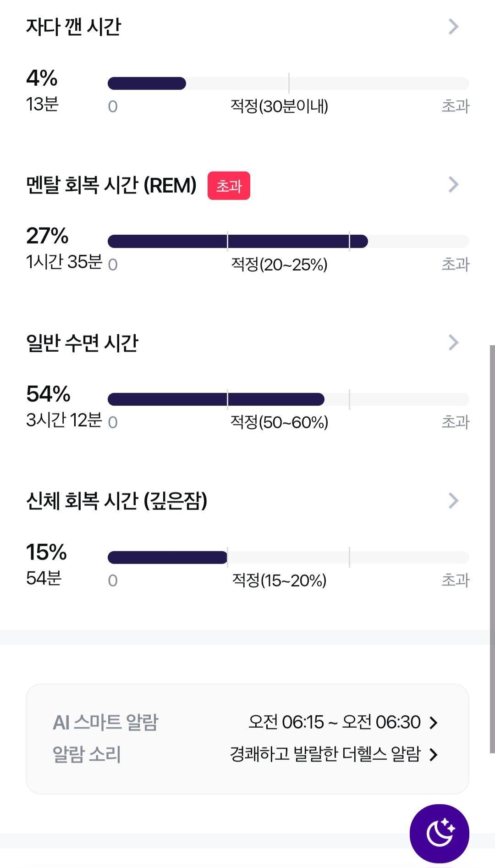The width and height of the screenshot is (495, 868).
Task: Click the 15% deep sleep progress bar
Action: click(288, 558)
